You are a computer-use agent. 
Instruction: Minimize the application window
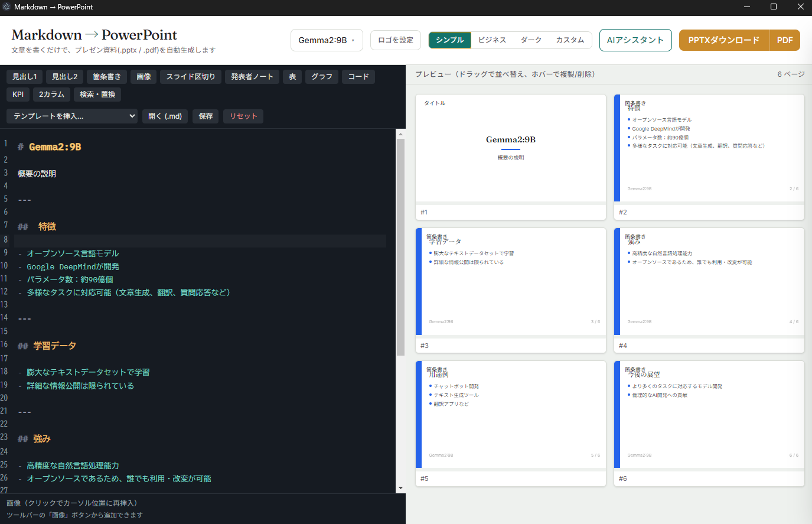tap(747, 7)
